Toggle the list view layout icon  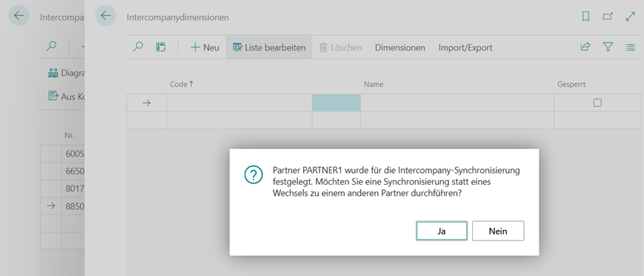tap(630, 47)
